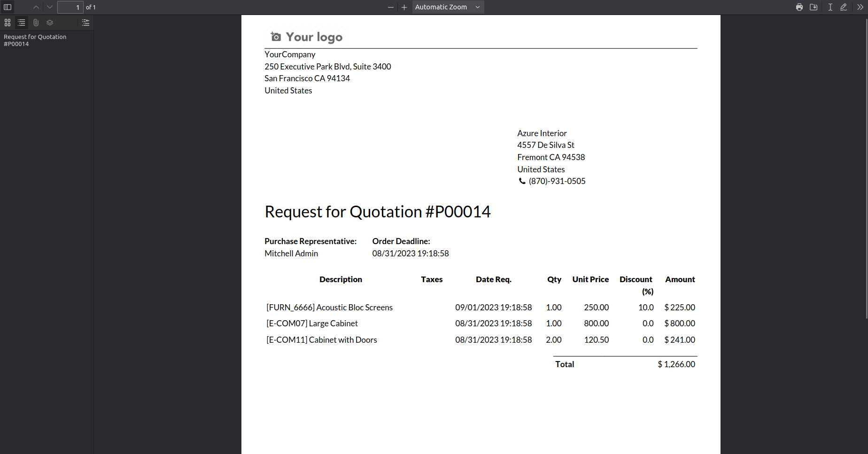Click current outline item button in sidebar
This screenshot has width=868, height=454.
click(85, 23)
